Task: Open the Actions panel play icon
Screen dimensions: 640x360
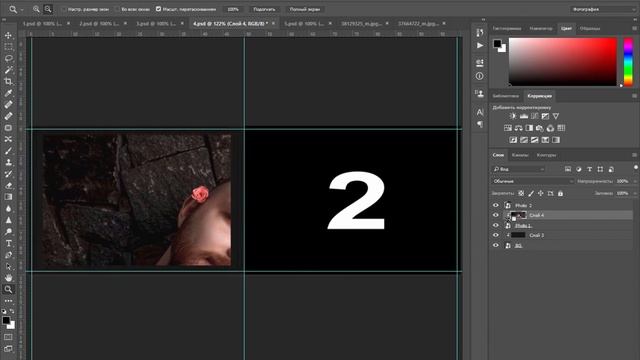Action: 480,45
